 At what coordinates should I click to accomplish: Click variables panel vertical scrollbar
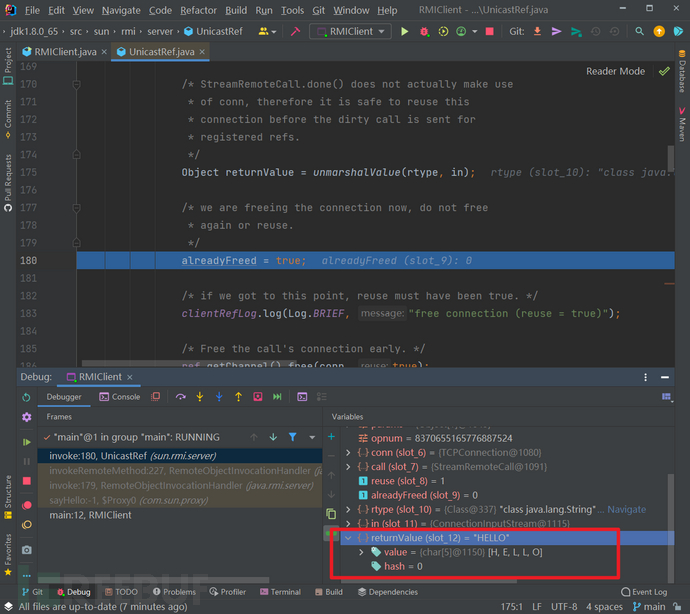click(x=671, y=528)
